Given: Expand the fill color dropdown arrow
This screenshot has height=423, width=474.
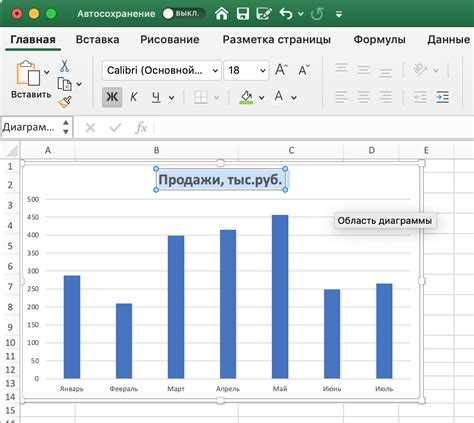Looking at the screenshot, I should pos(262,98).
